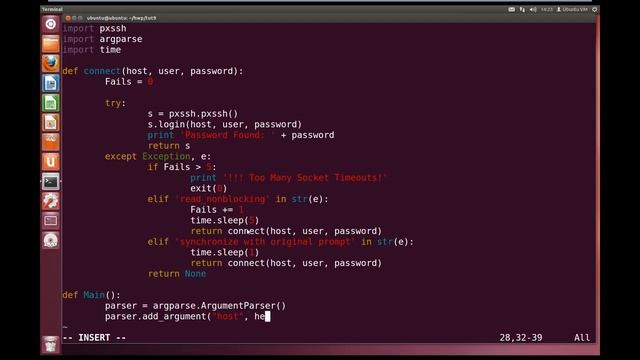640x360 pixels.
Task: Click the terminal window title text
Action: [121, 18]
